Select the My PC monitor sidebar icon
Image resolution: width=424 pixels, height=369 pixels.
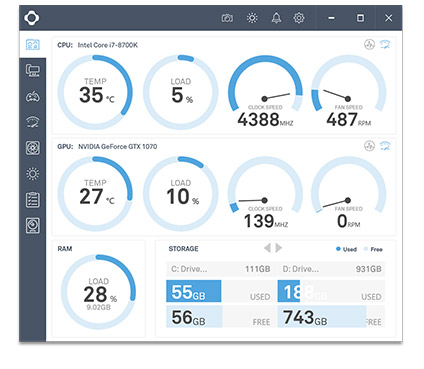[x=33, y=71]
